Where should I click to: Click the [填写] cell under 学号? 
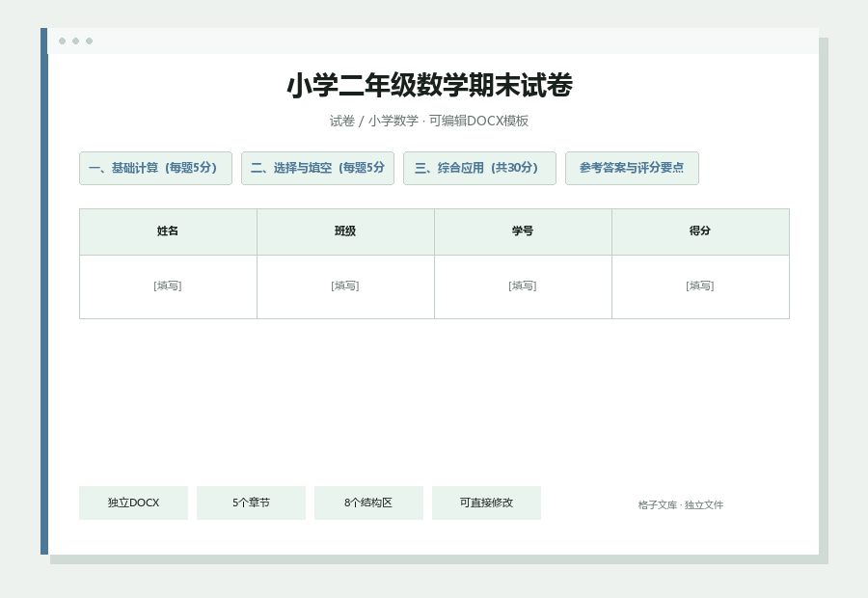pos(523,286)
